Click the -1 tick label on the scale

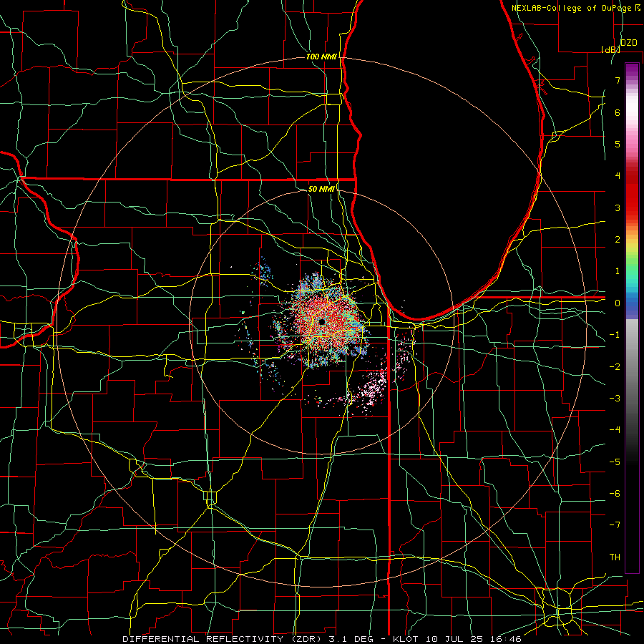[615, 334]
